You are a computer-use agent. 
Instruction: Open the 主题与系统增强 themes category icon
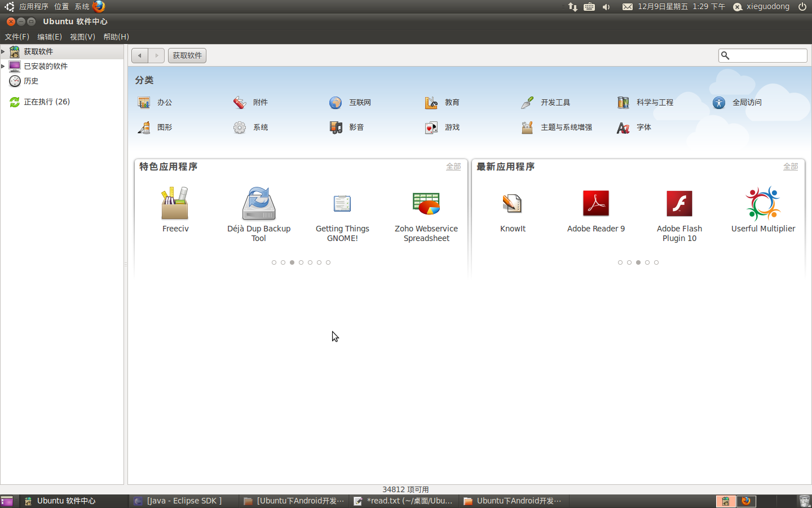pyautogui.click(x=527, y=128)
